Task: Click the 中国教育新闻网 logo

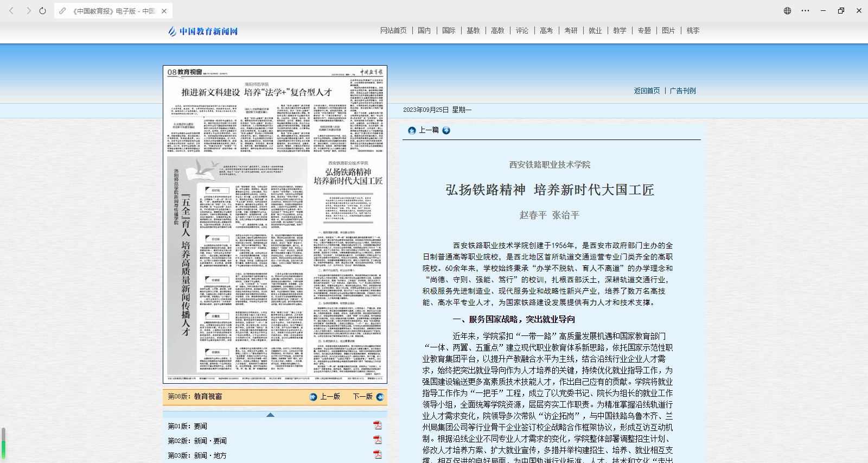Action: coord(203,31)
